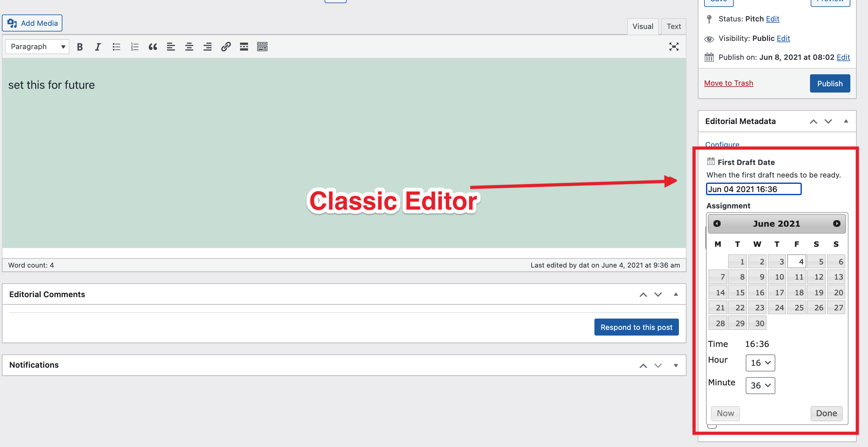Screen dimensions: 868x447
Task: Click Respond to this post button
Action: click(636, 327)
